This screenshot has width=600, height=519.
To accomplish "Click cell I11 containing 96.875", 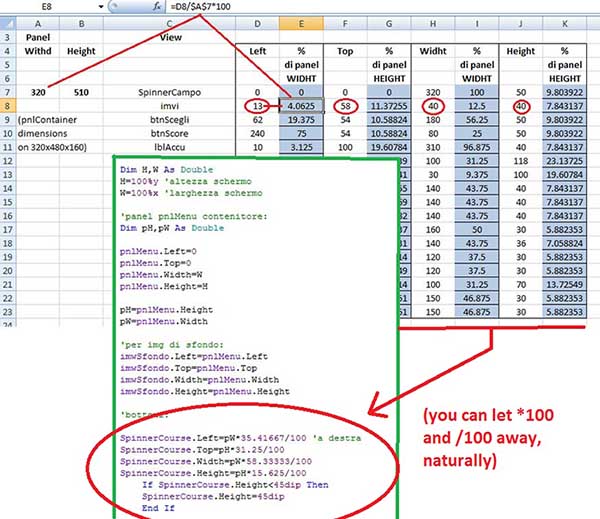I will 477,147.
